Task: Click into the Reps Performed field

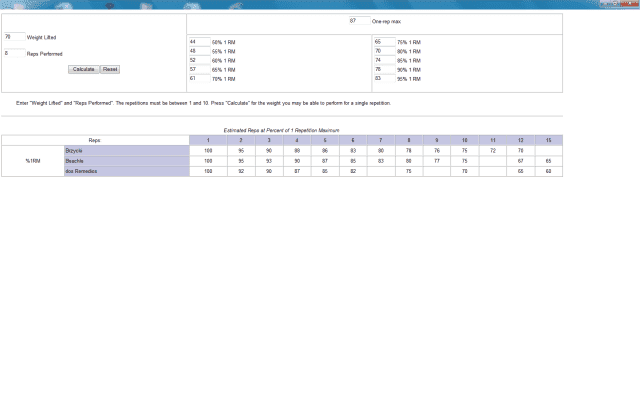Action: 14,54
